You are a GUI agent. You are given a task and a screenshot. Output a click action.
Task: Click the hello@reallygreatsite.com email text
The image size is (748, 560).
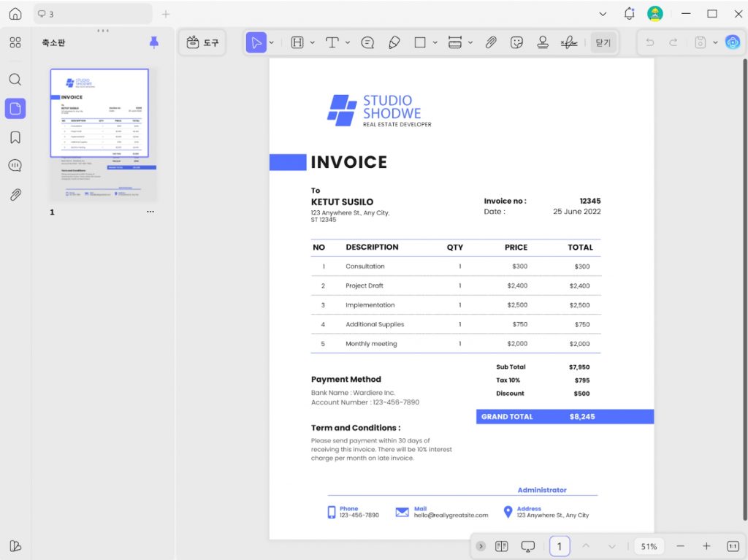(x=451, y=515)
